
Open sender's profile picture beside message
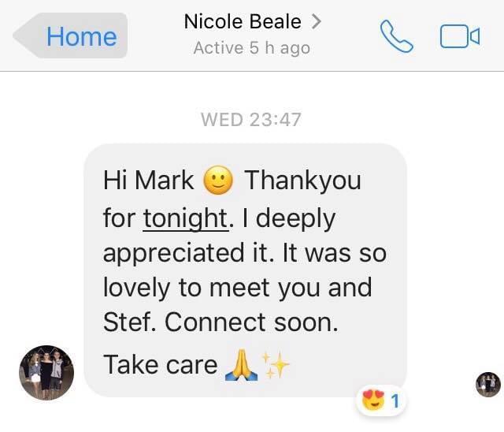point(46,373)
